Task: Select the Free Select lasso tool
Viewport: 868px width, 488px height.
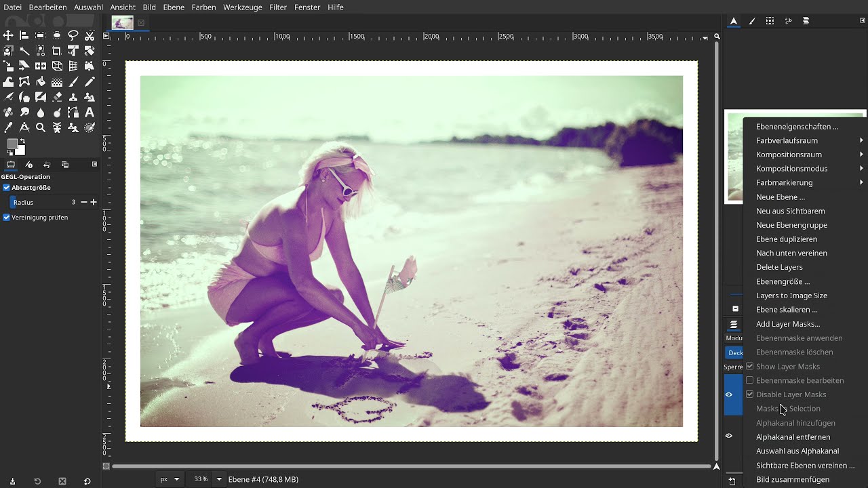Action: click(x=73, y=35)
